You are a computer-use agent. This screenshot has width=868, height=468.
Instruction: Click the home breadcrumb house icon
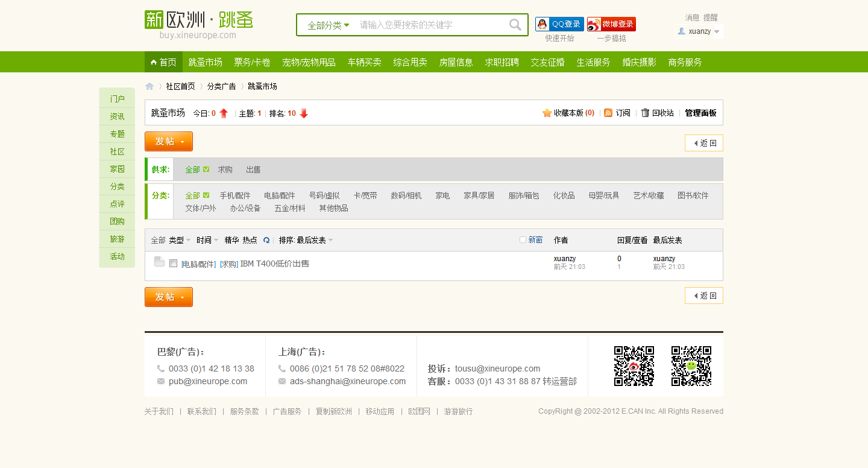(x=149, y=86)
